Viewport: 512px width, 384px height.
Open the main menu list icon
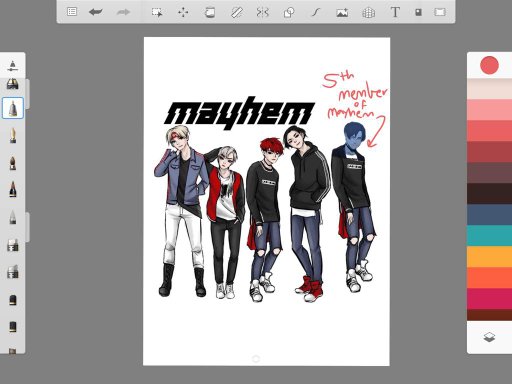[72, 12]
